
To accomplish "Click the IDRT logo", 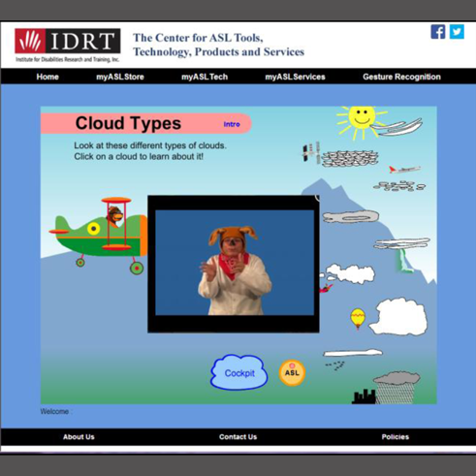I will (68, 45).
